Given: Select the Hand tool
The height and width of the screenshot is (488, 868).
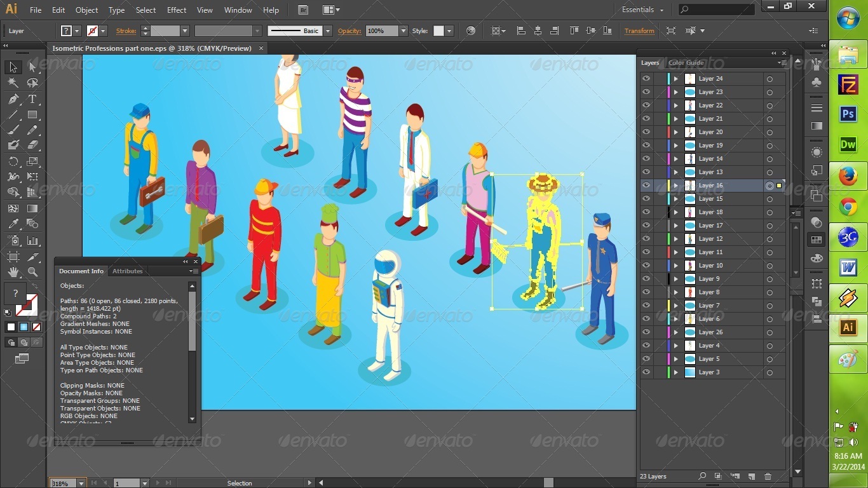Looking at the screenshot, I should click(x=13, y=272).
